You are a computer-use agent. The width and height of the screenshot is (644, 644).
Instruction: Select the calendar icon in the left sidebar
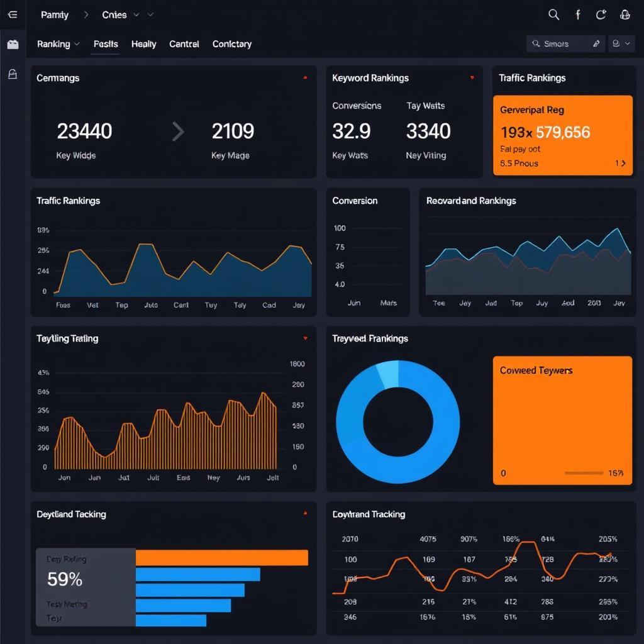pyautogui.click(x=13, y=44)
